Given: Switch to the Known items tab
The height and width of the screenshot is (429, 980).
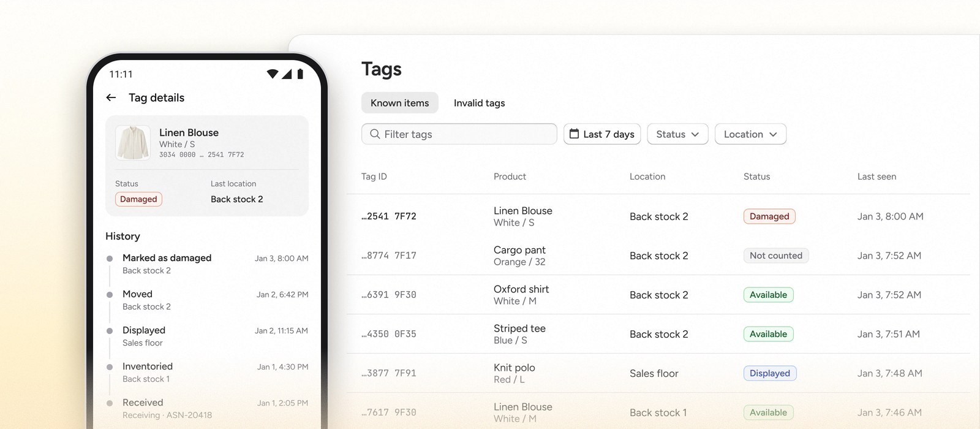Looking at the screenshot, I should pos(400,103).
